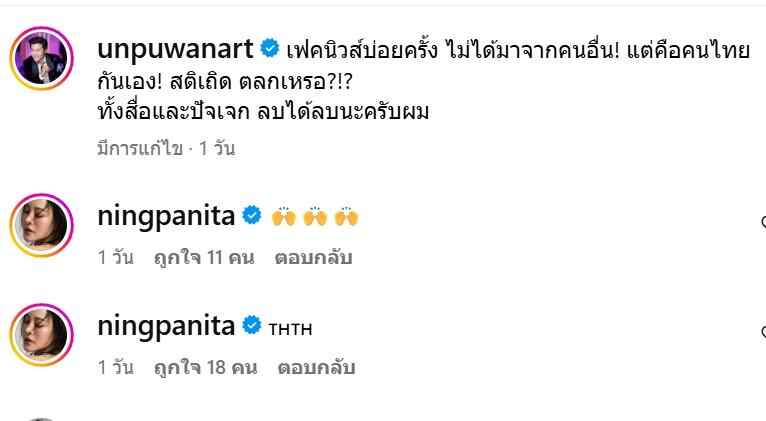The width and height of the screenshot is (766, 421).
Task: Open the ningpanita username on the emoji comment
Action: (x=166, y=216)
